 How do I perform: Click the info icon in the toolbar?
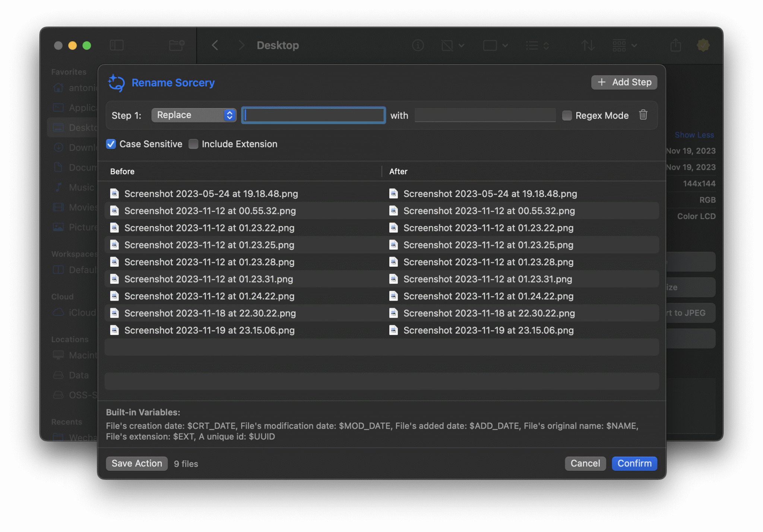click(x=418, y=45)
